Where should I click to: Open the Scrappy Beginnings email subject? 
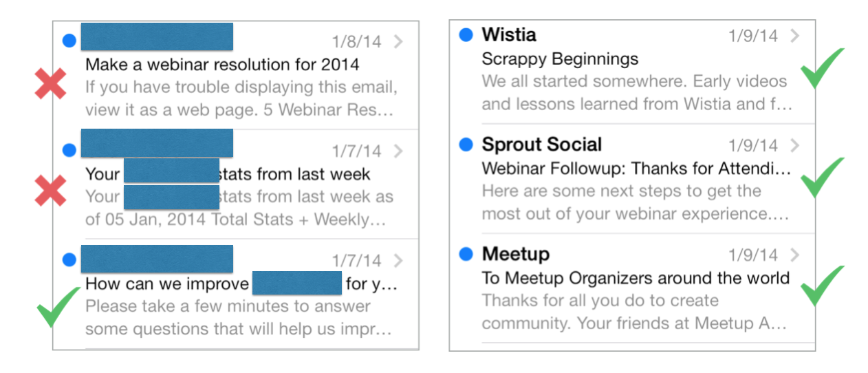click(560, 59)
